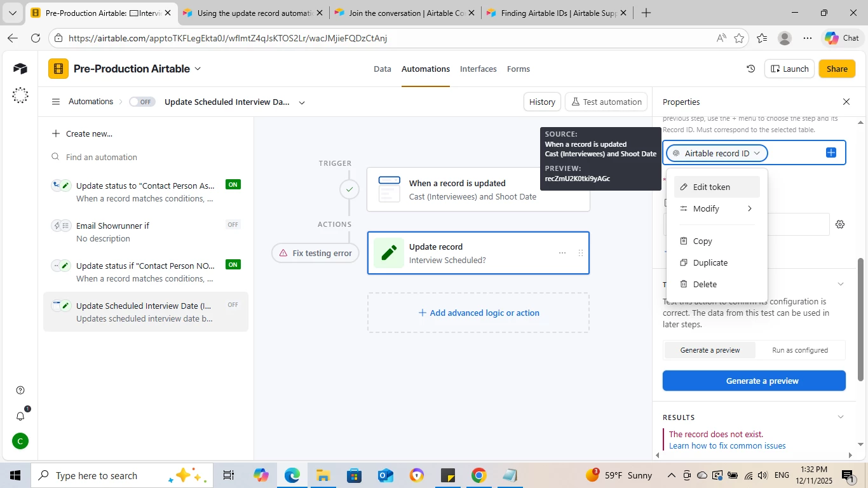Open the Update record action's three-dot menu

coord(562,253)
